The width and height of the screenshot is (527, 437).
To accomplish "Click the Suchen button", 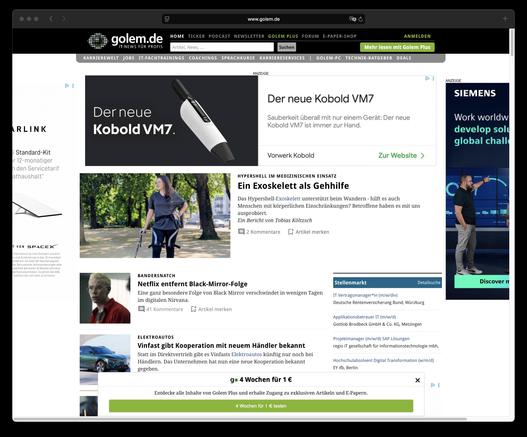I will [287, 47].
